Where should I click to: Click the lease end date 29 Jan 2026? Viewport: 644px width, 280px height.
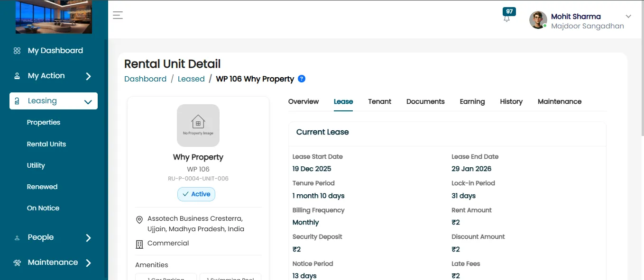pyautogui.click(x=471, y=169)
